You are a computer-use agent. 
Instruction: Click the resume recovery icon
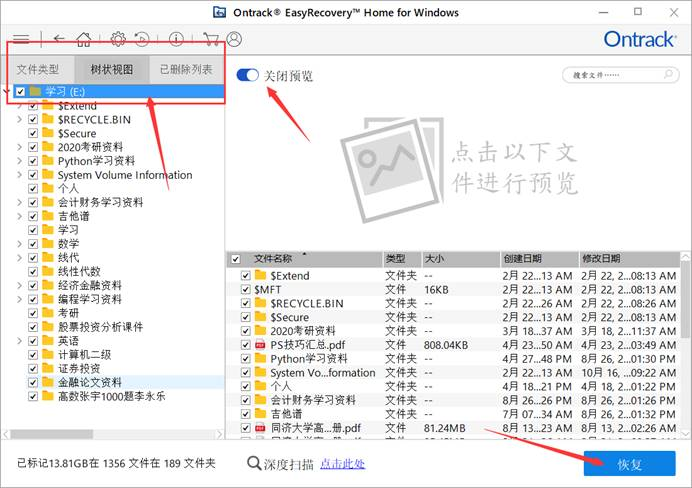coord(142,39)
